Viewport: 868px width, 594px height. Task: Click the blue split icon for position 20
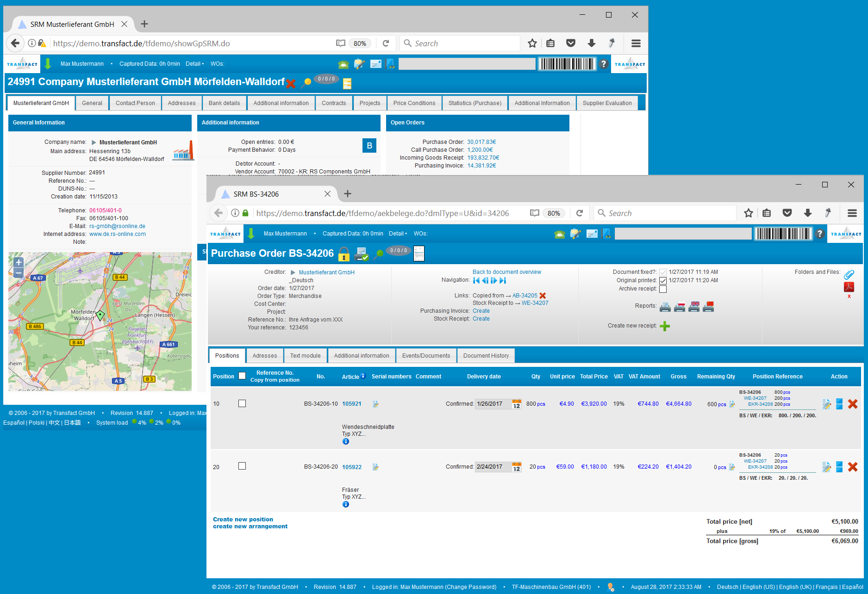tap(839, 467)
